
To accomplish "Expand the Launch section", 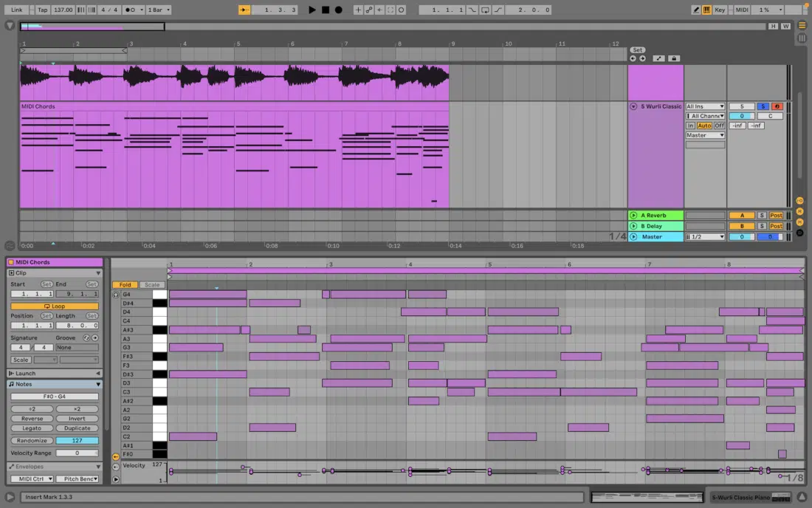I will pyautogui.click(x=98, y=374).
